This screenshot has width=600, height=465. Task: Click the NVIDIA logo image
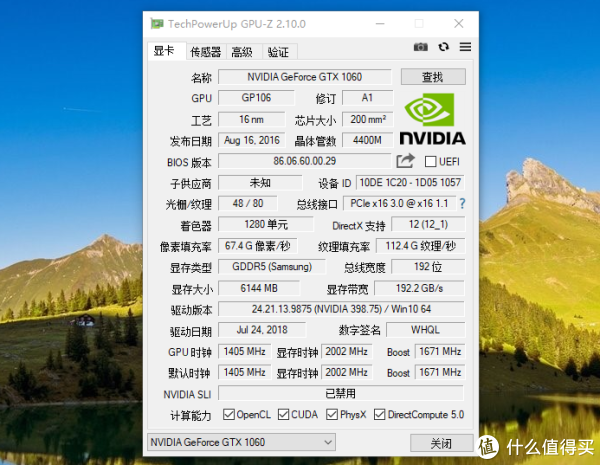432,119
